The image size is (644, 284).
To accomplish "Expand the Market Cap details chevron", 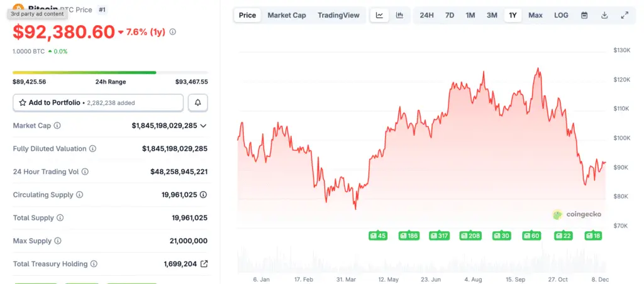I will (203, 126).
